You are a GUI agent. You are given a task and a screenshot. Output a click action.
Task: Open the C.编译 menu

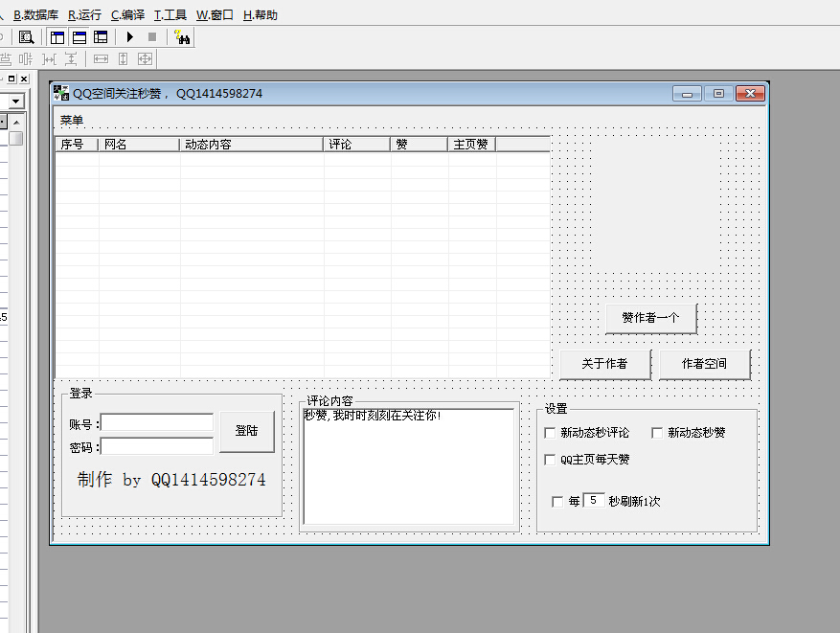[127, 15]
